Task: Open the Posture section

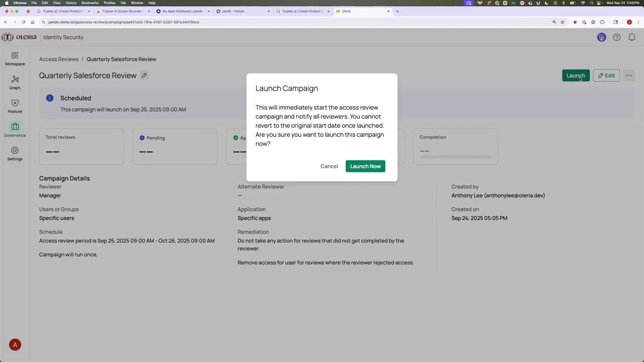Action: pos(14,106)
